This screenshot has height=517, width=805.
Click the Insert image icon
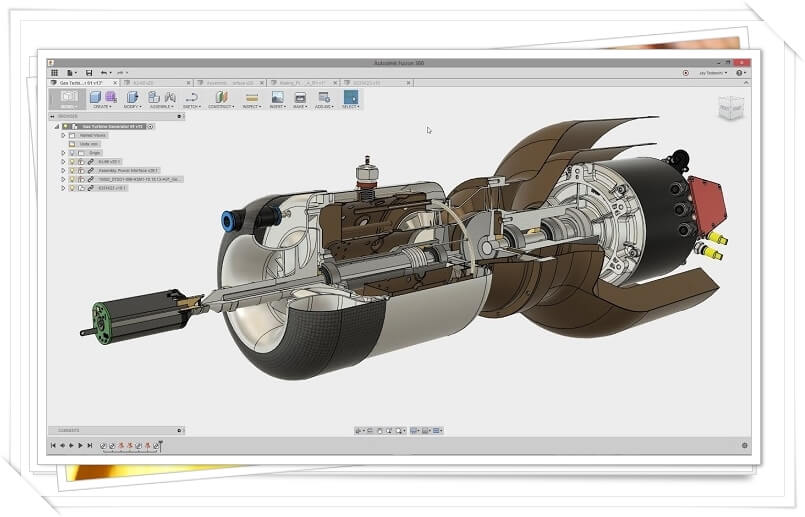click(277, 97)
